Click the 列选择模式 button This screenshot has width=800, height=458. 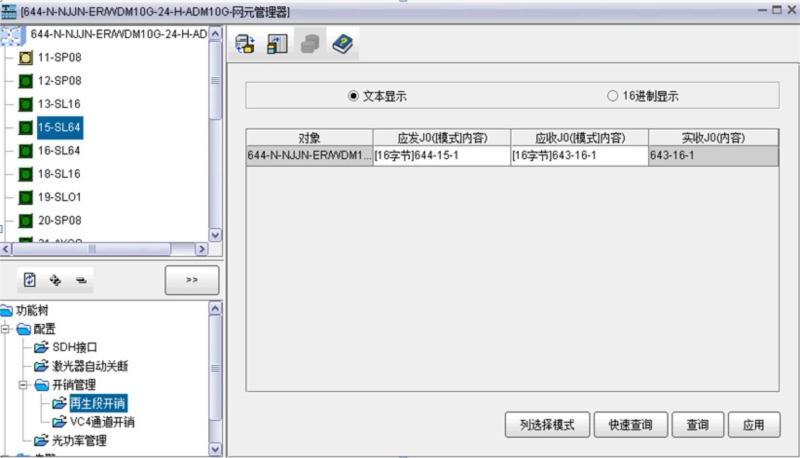[547, 424]
